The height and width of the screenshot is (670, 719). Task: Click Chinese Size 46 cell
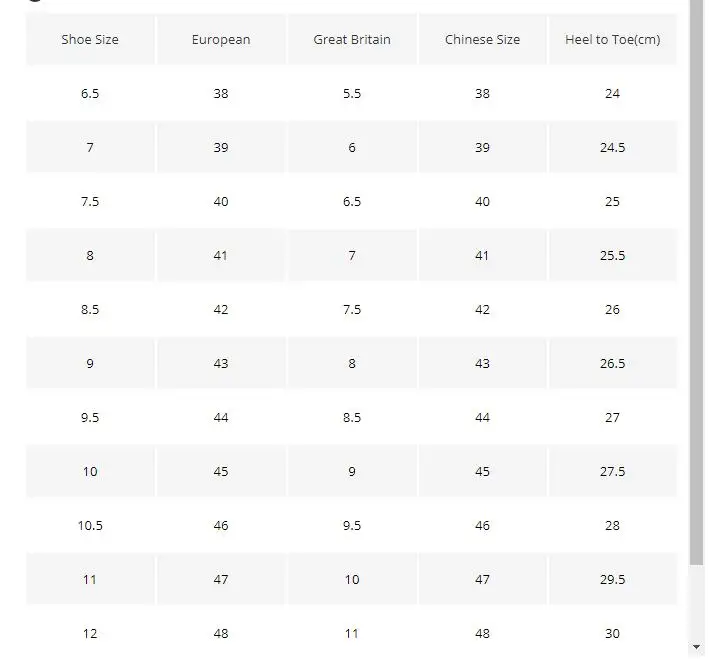point(482,526)
